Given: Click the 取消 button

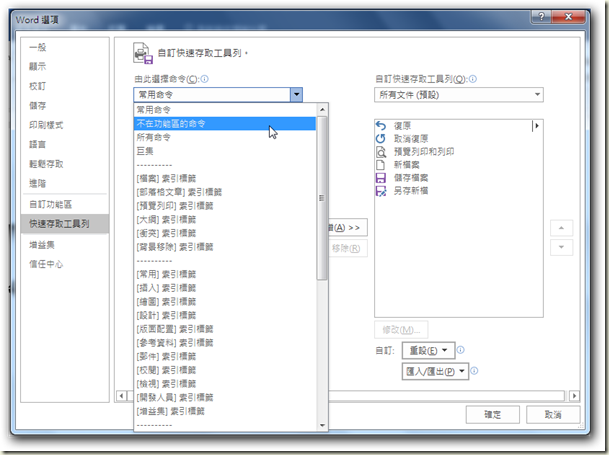Looking at the screenshot, I should (x=553, y=415).
